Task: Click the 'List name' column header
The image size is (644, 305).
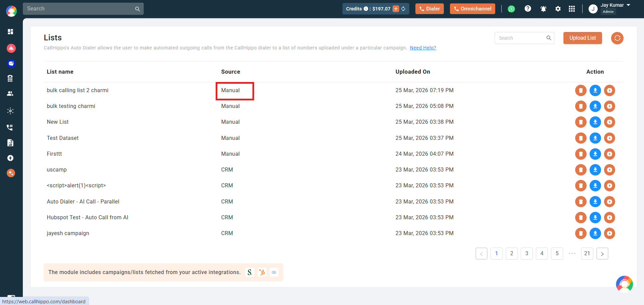Action: 60,72
